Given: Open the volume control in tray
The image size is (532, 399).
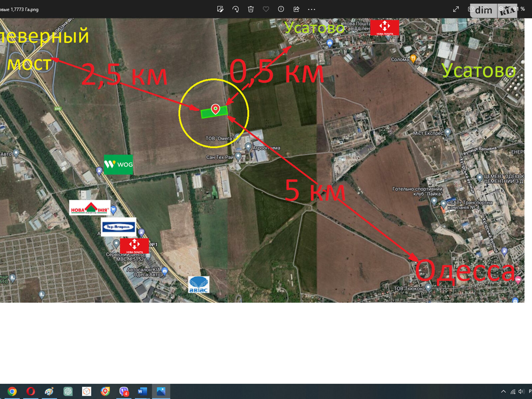Looking at the screenshot, I should (x=521, y=392).
